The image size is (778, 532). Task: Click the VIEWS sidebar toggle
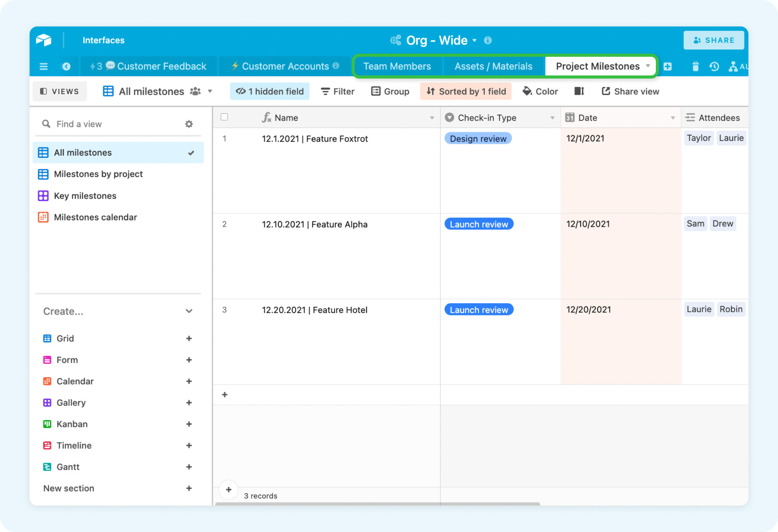point(59,91)
